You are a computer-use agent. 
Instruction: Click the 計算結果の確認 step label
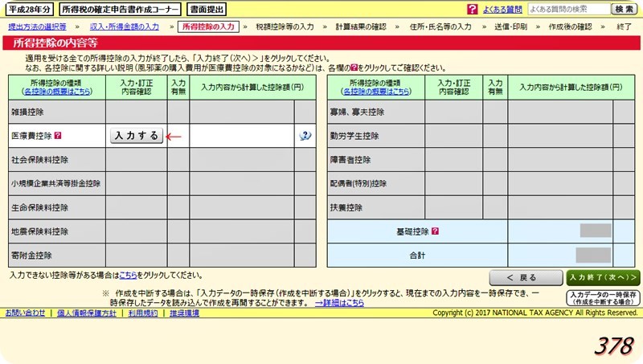click(361, 27)
